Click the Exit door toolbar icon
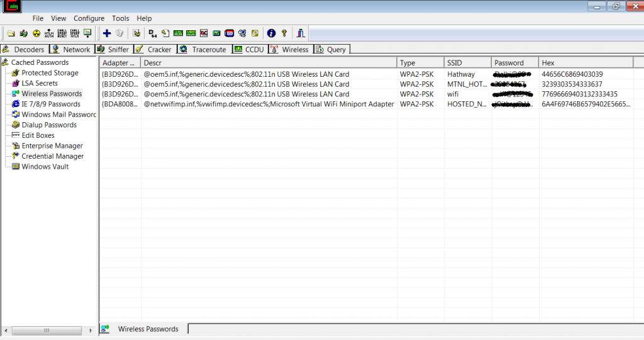 [301, 33]
